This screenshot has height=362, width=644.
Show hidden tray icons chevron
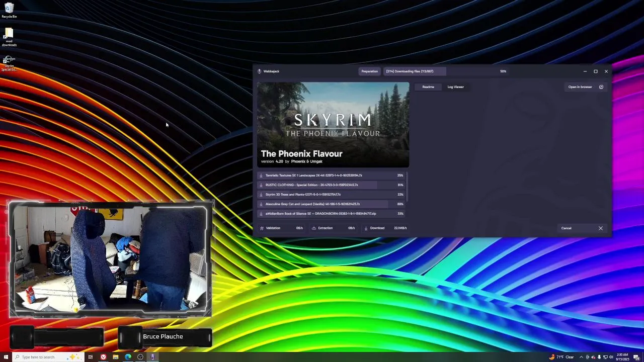(x=582, y=357)
